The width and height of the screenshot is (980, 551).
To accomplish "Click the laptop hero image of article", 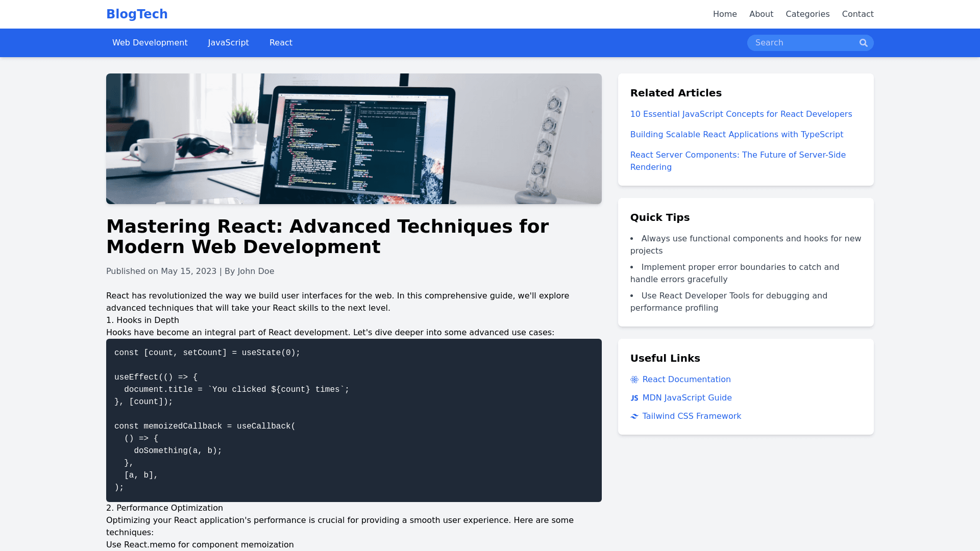I will pyautogui.click(x=354, y=139).
